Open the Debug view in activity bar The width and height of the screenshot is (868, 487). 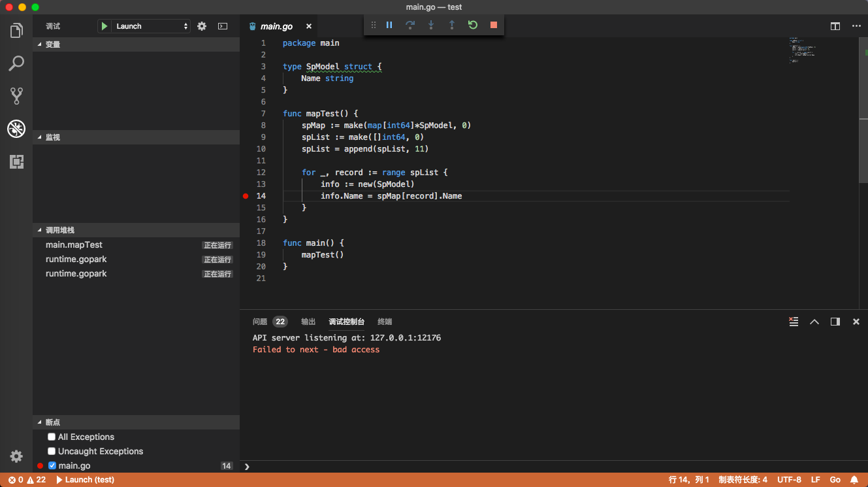(x=16, y=129)
